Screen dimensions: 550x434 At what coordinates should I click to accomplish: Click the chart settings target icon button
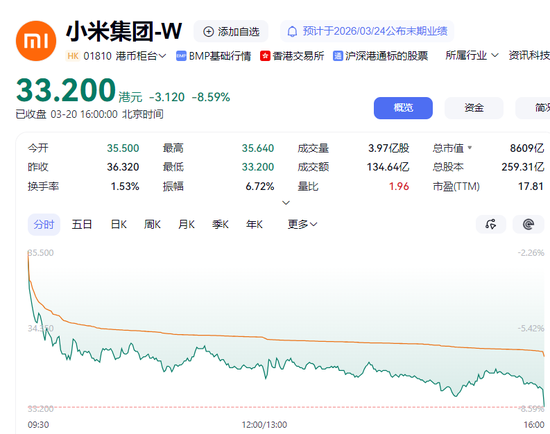[x=528, y=224]
